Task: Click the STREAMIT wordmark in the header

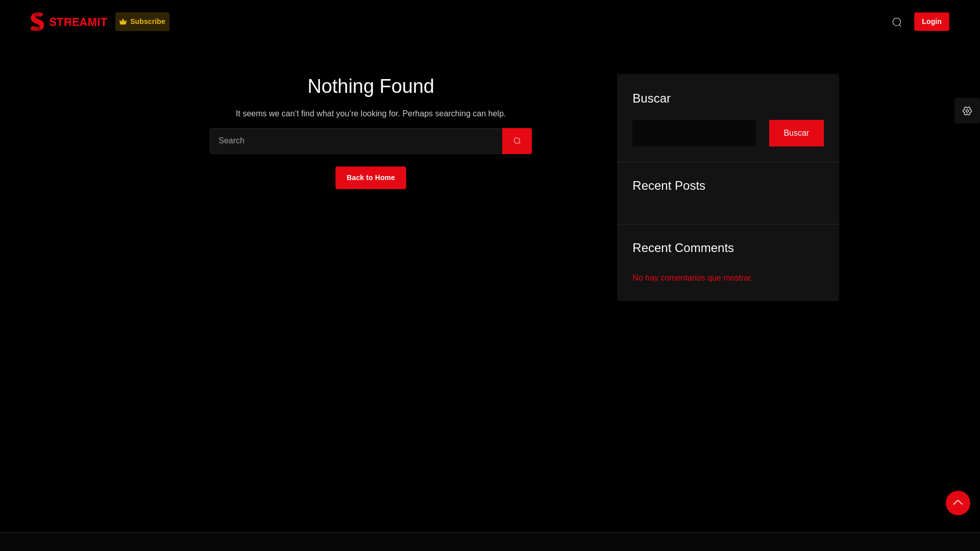Action: (x=78, y=22)
